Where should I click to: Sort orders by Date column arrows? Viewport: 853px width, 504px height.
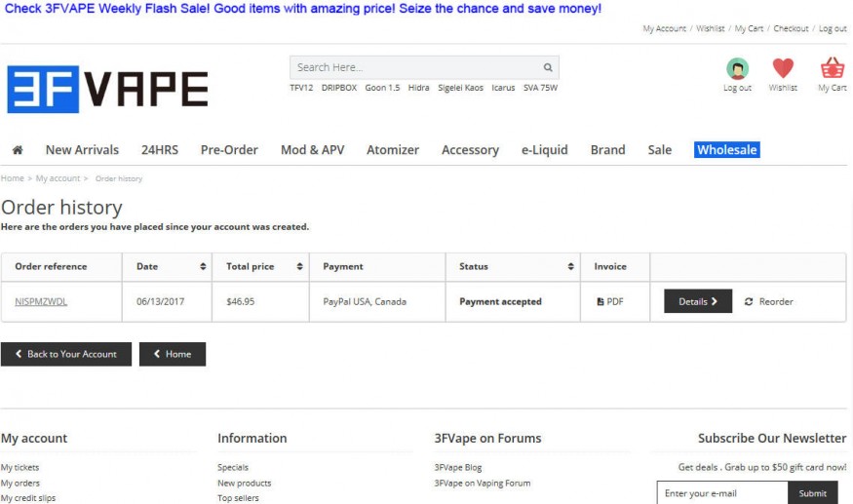[203, 266]
